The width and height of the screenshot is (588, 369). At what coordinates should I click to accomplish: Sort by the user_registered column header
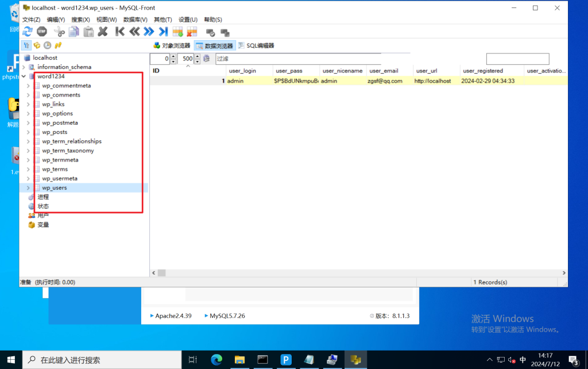[482, 71]
